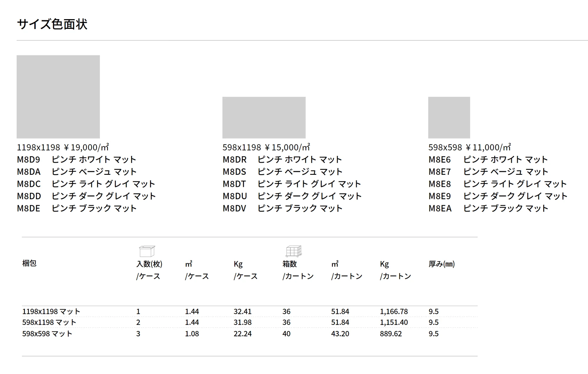Click the 598x598 マット table row label
Screen dimensions: 588x374
pyautogui.click(x=47, y=334)
